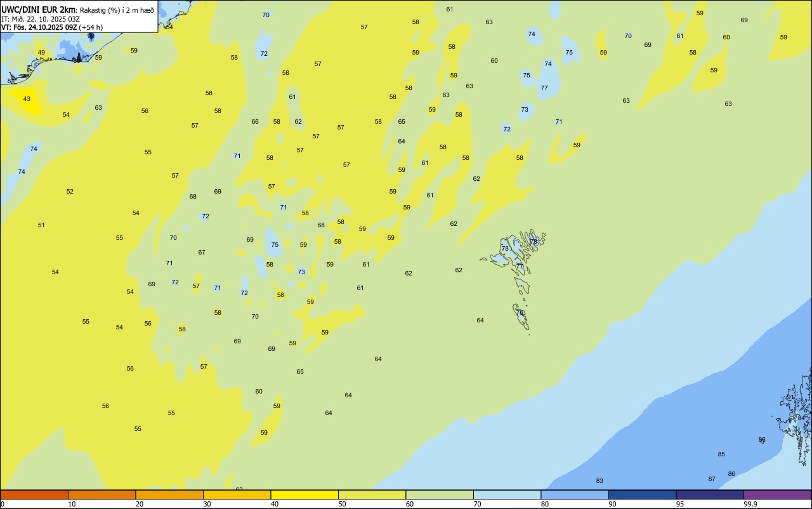Click the legend tick label '10'
812x509 pixels.
[72, 504]
